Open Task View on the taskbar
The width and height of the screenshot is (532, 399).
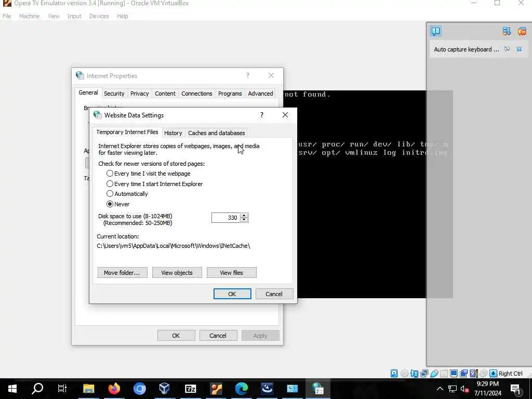pyautogui.click(x=62, y=389)
